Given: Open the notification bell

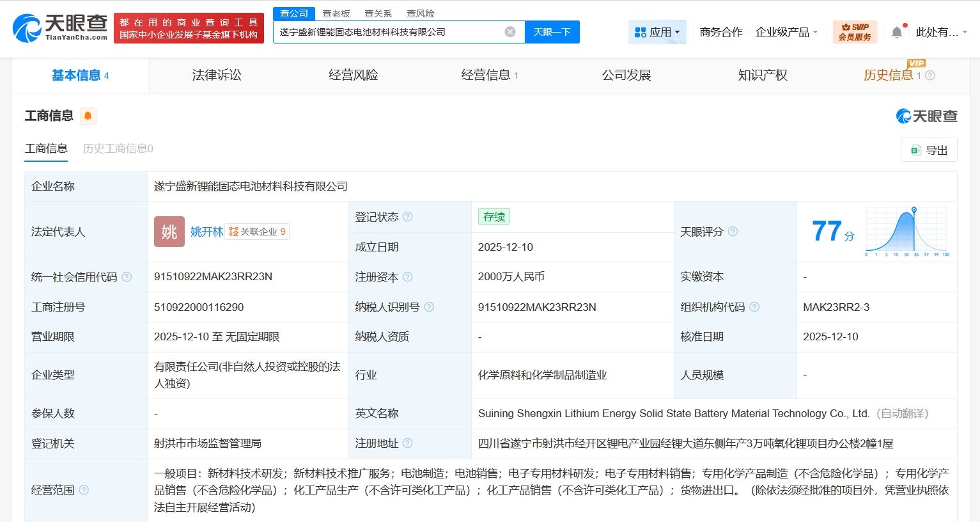Looking at the screenshot, I should 897,32.
